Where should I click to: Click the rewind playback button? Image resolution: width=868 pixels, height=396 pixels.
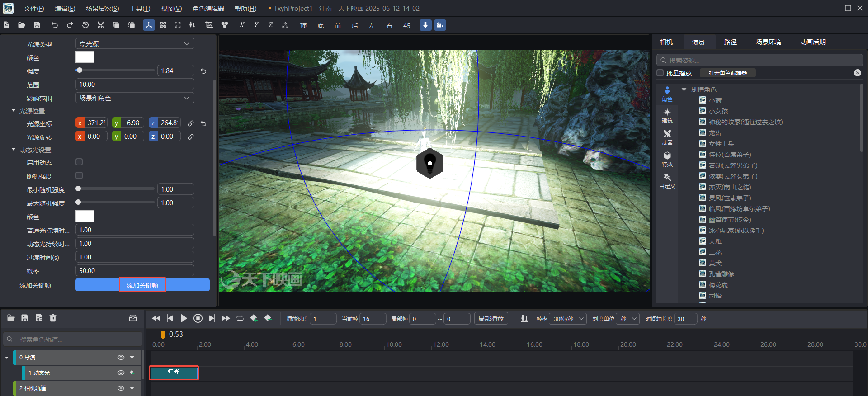[156, 318]
